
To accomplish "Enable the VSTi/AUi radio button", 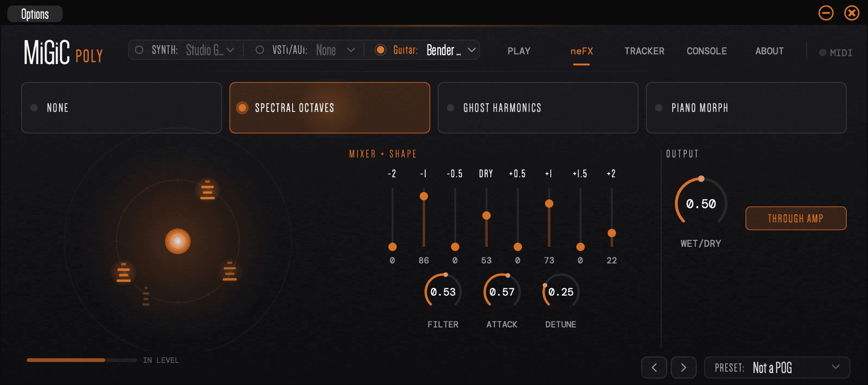I will [x=260, y=50].
